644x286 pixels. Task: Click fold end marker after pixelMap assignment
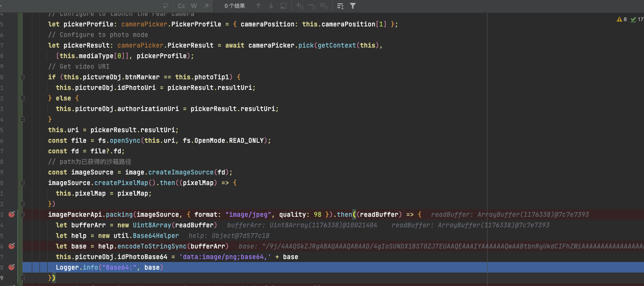pyautogui.click(x=22, y=204)
